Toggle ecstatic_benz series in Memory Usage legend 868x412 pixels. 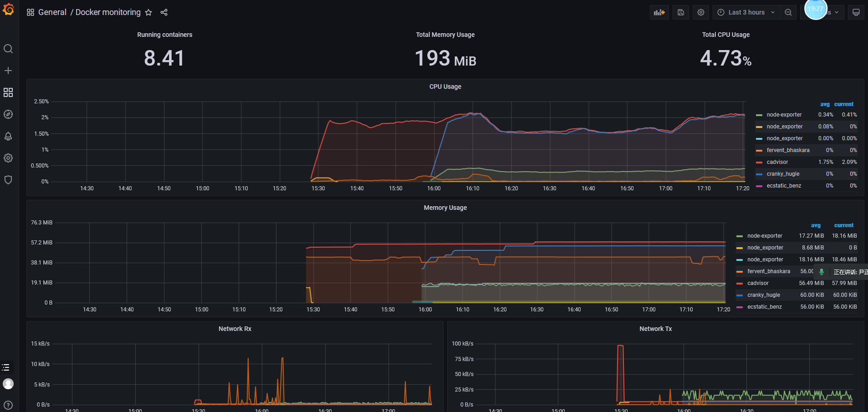pyautogui.click(x=765, y=307)
